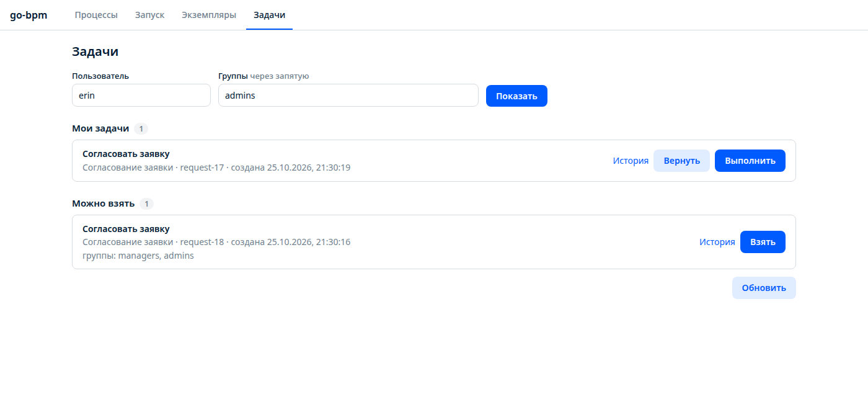Click the Обновить button

(x=764, y=288)
